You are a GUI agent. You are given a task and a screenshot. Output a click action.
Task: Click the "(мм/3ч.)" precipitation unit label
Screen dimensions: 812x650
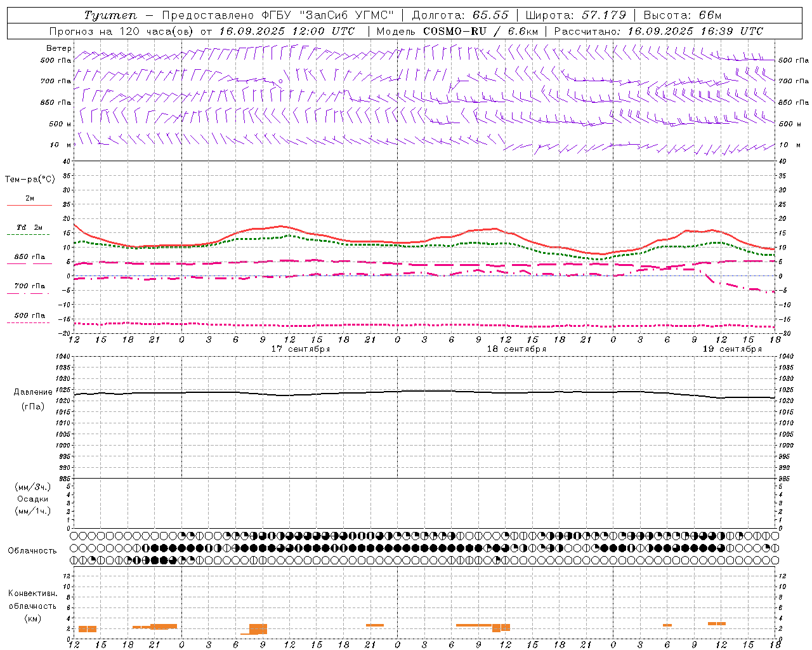click(x=33, y=487)
